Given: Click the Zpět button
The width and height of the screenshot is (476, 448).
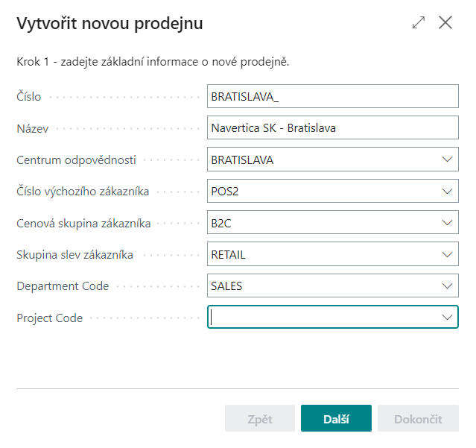Looking at the screenshot, I should 260,418.
